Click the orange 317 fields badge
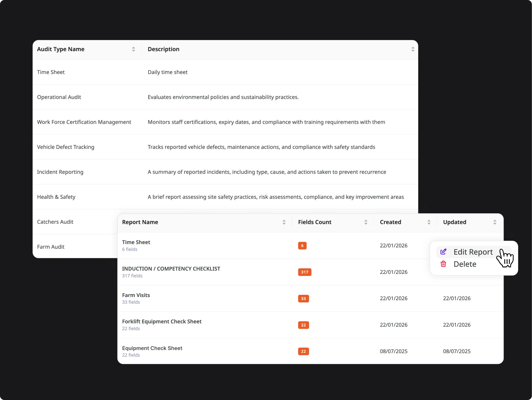This screenshot has width=532, height=400. point(304,272)
